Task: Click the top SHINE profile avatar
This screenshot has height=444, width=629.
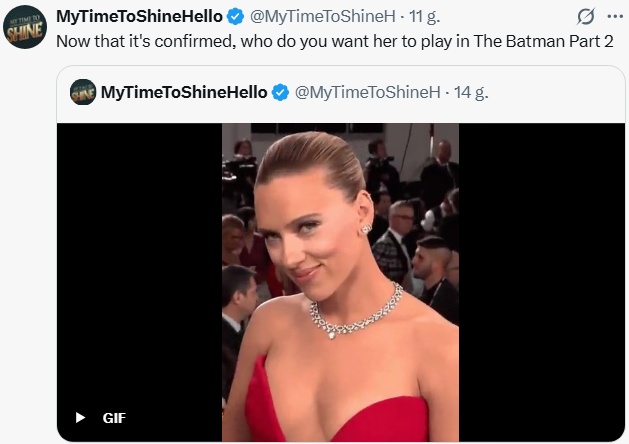Action: pos(24,26)
